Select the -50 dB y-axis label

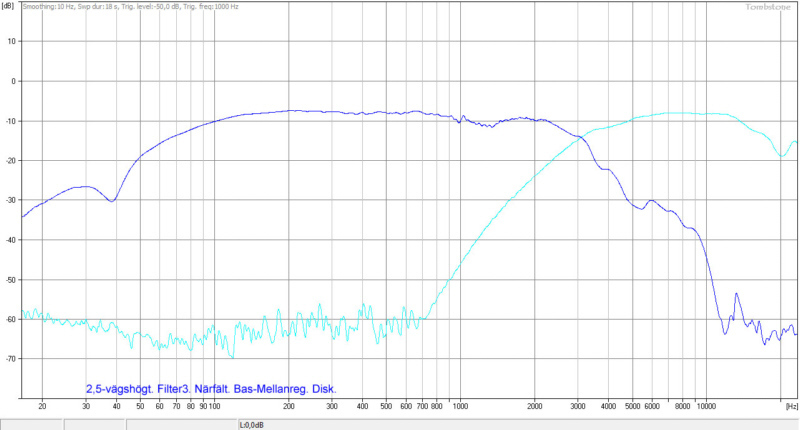[x=11, y=280]
